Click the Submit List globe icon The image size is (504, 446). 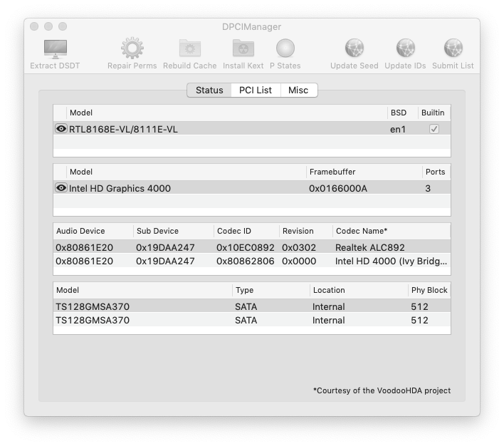tap(453, 48)
